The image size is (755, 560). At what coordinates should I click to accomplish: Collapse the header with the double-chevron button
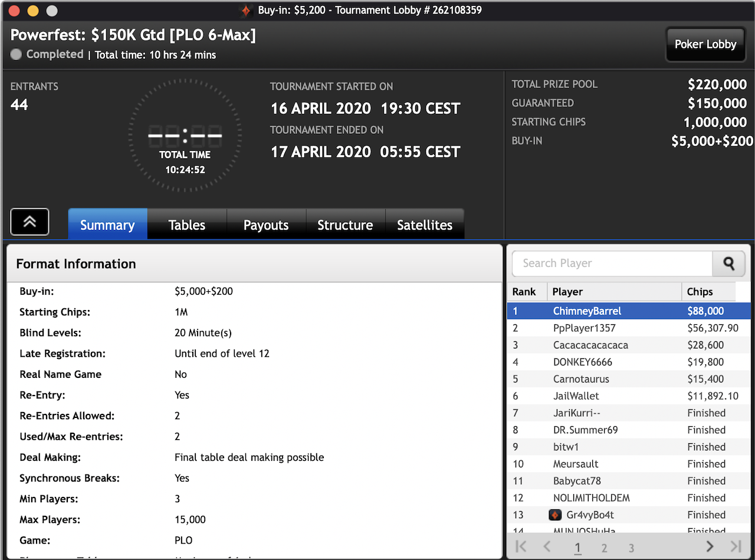pos(29,222)
